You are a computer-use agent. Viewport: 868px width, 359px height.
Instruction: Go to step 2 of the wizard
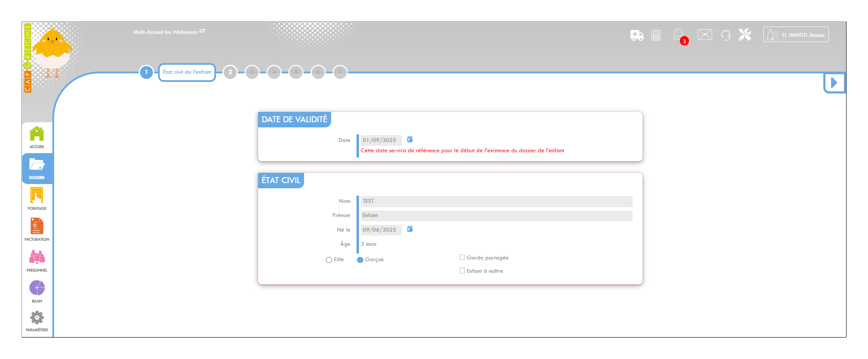click(x=230, y=72)
